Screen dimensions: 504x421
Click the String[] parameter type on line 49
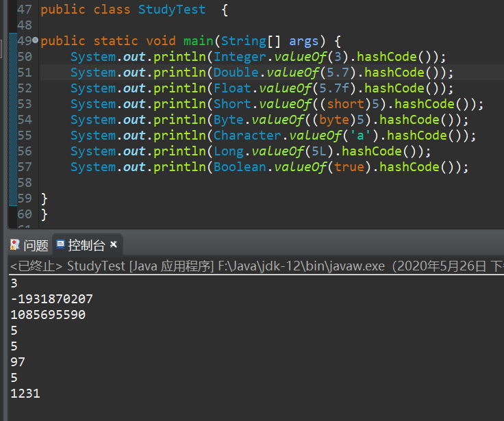[x=251, y=41]
